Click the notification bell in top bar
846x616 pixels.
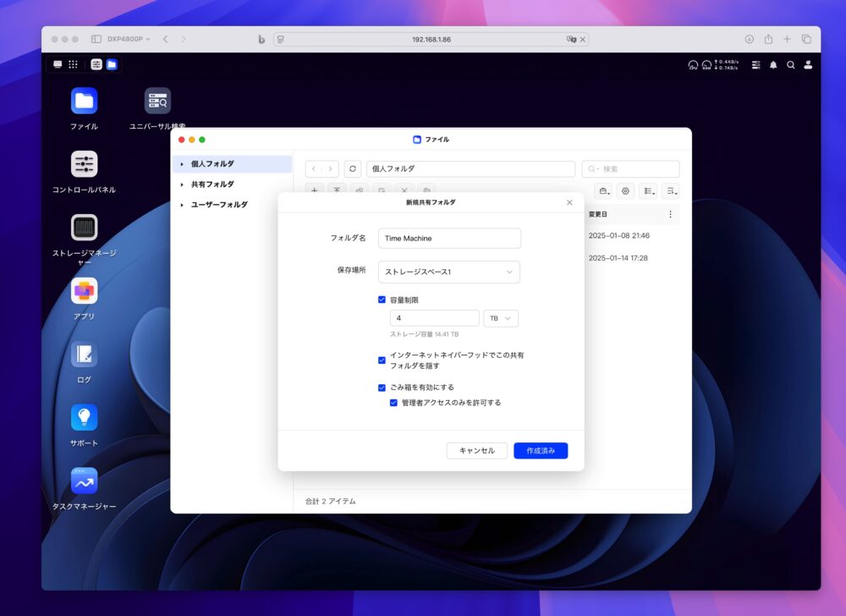pos(772,64)
